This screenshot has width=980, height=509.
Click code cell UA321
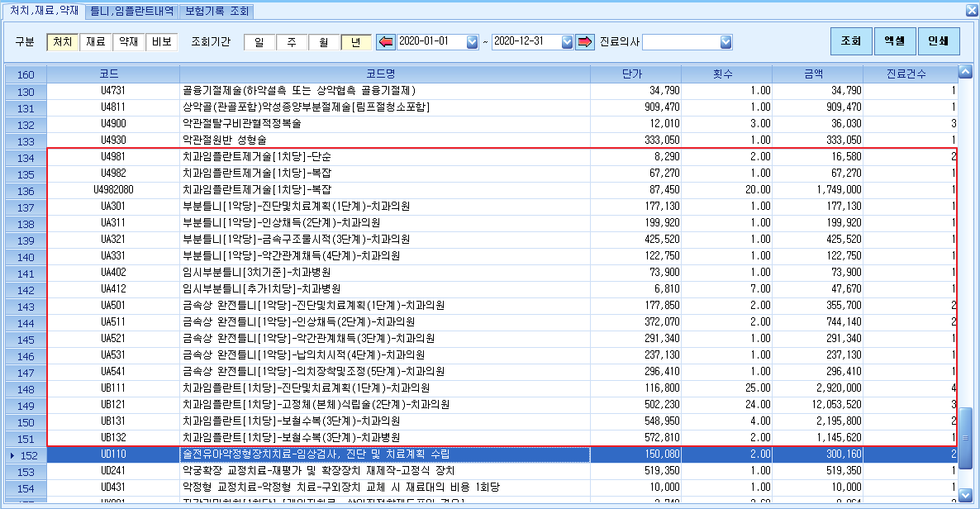113,240
